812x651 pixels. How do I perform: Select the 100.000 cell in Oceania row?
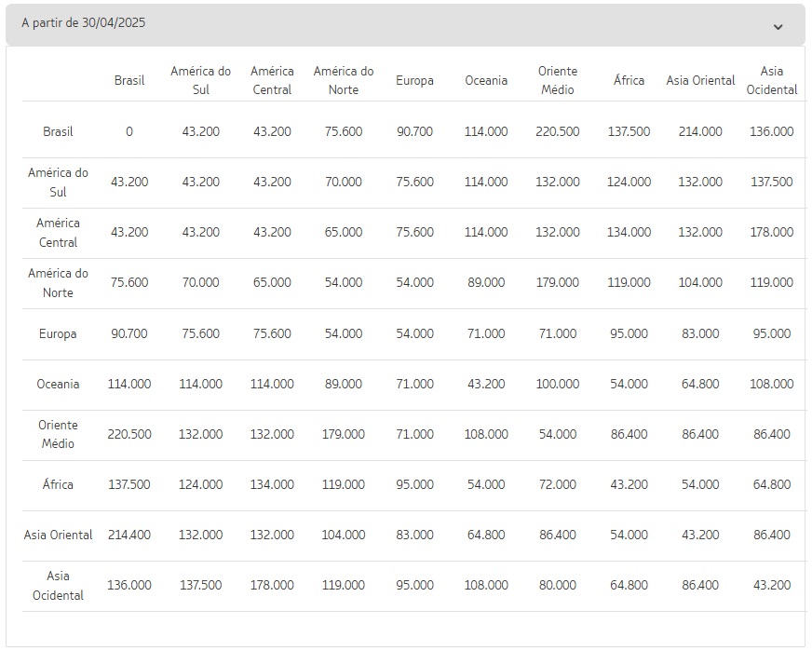point(557,385)
